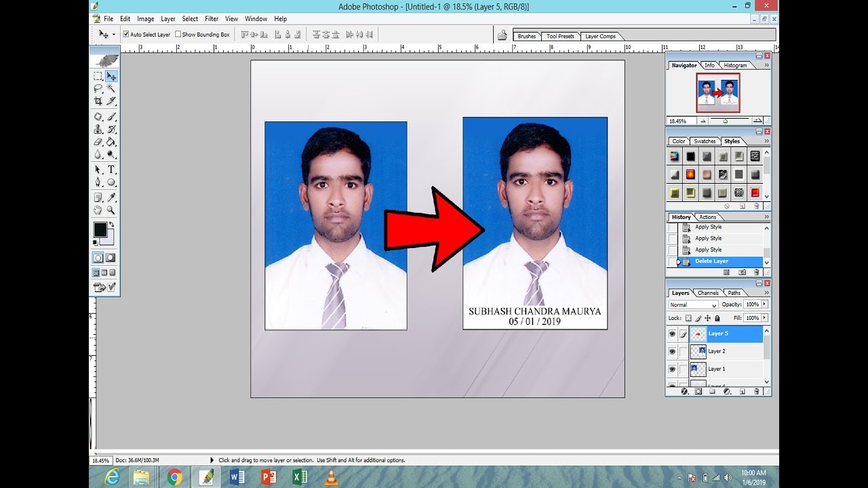The height and width of the screenshot is (488, 868).
Task: Select the Pen tool
Action: 98,182
